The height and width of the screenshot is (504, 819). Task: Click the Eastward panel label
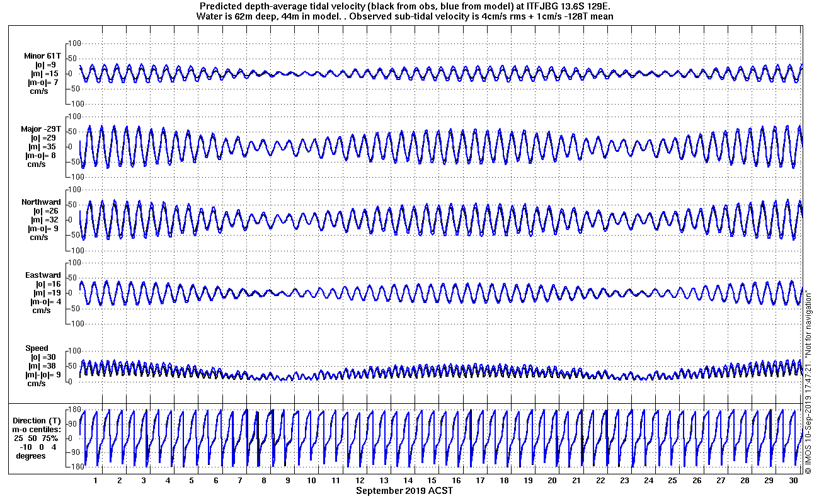coord(43,275)
